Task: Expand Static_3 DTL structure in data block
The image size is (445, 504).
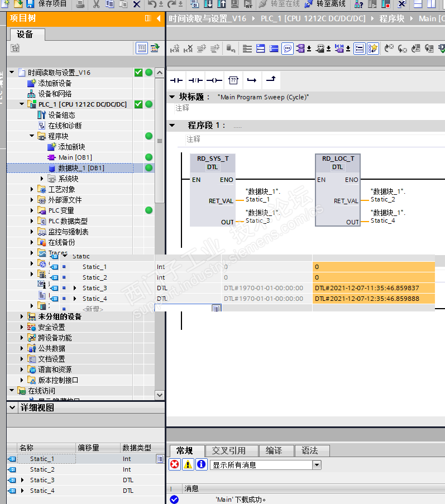Action: point(75,288)
